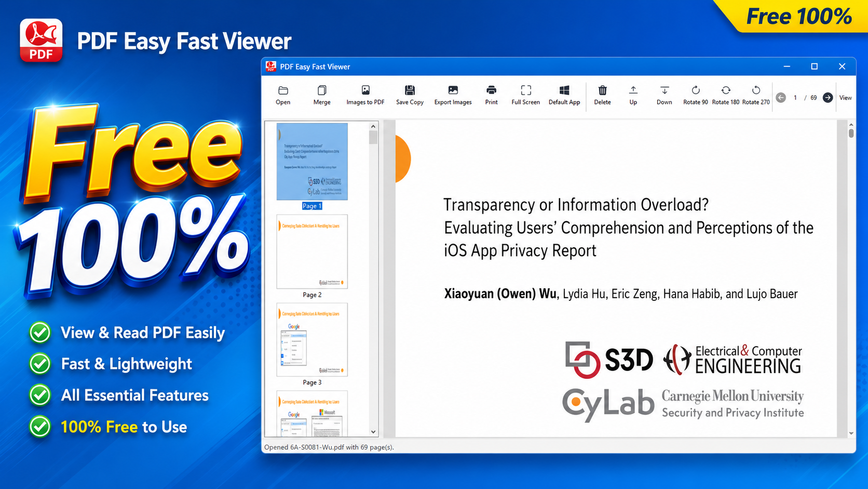Click the thumbnail panel scrollbar handle

(x=373, y=137)
